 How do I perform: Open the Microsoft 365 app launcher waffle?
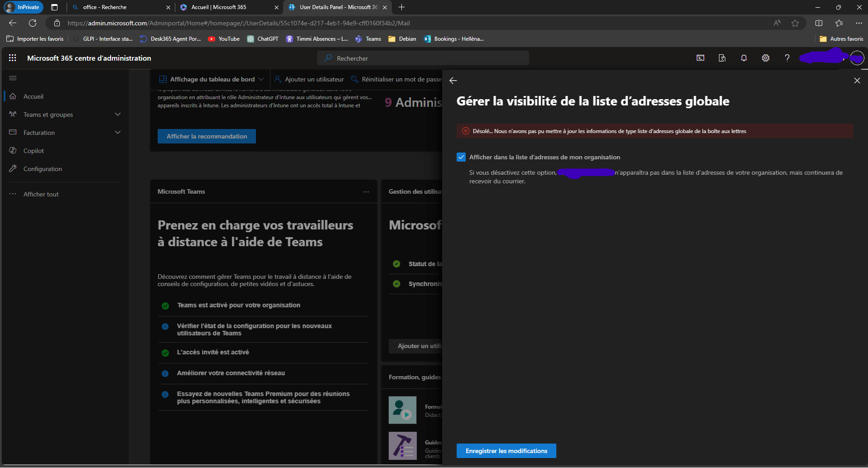pos(13,58)
